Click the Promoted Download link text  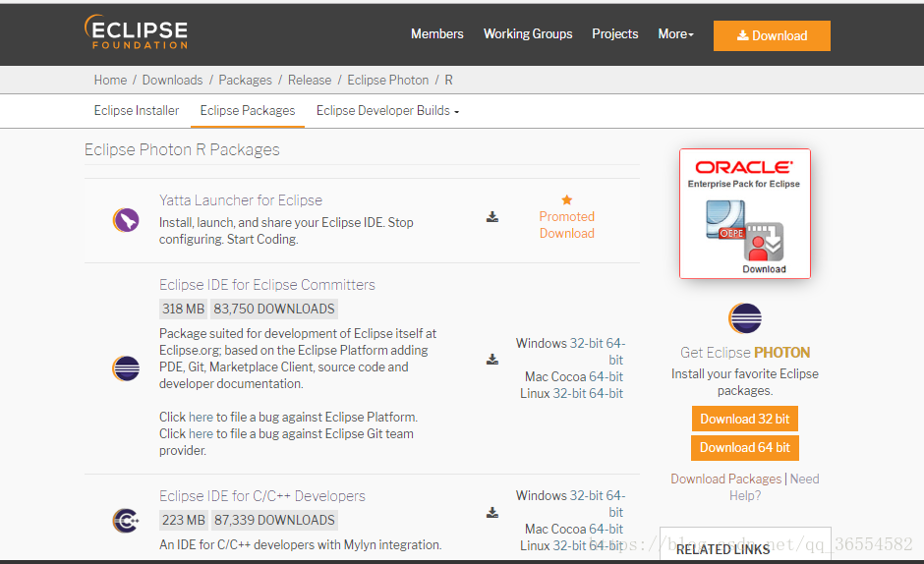(x=567, y=225)
